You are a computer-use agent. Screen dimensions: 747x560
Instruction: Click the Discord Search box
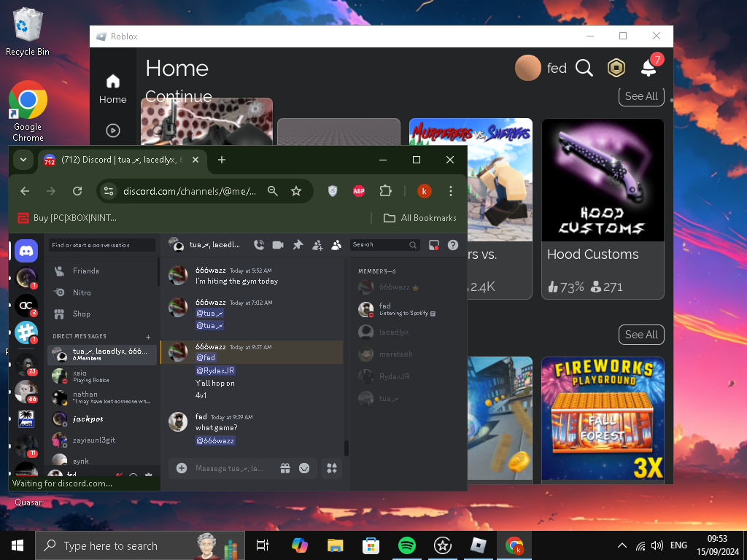point(385,245)
